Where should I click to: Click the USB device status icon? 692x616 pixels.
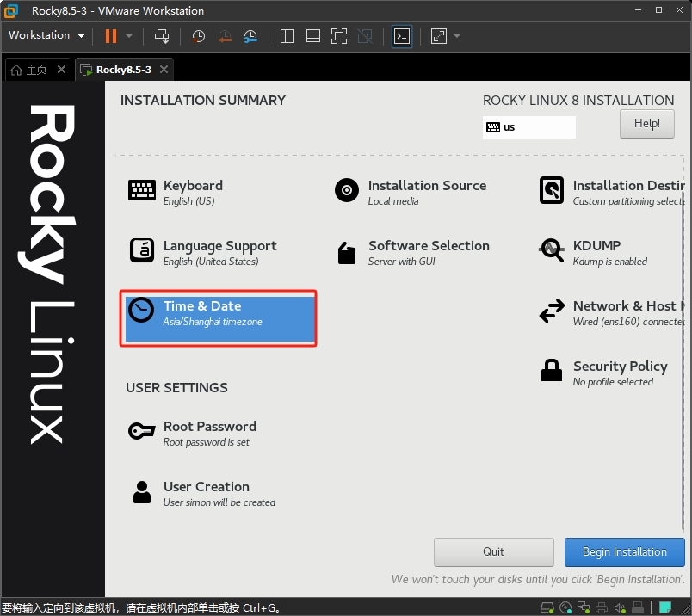pos(638,608)
